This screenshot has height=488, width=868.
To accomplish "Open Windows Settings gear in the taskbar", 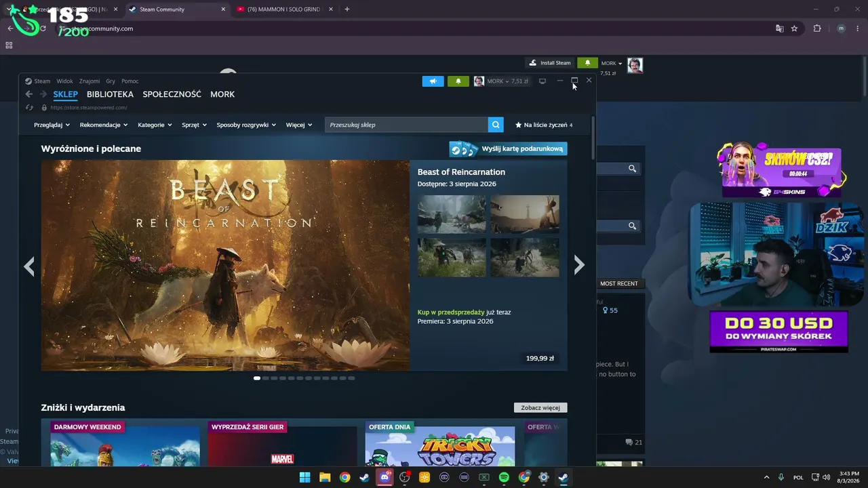I will pos(543,477).
